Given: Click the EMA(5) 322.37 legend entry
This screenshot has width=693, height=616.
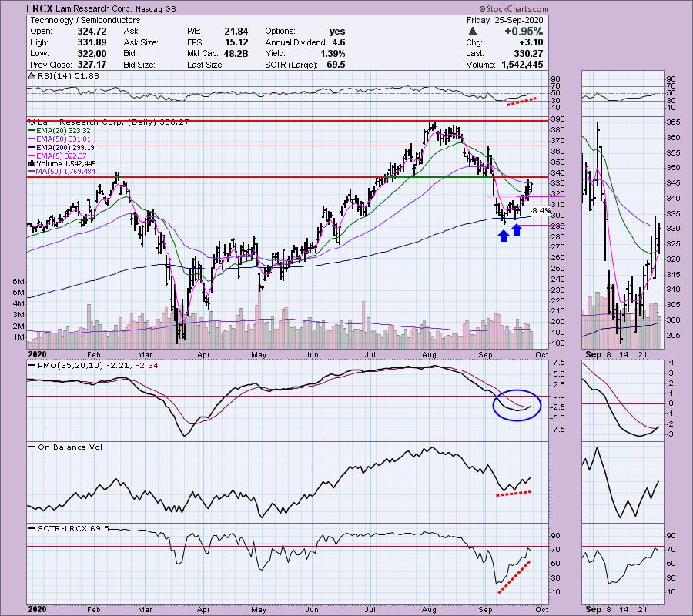Looking at the screenshot, I should pyautogui.click(x=58, y=156).
